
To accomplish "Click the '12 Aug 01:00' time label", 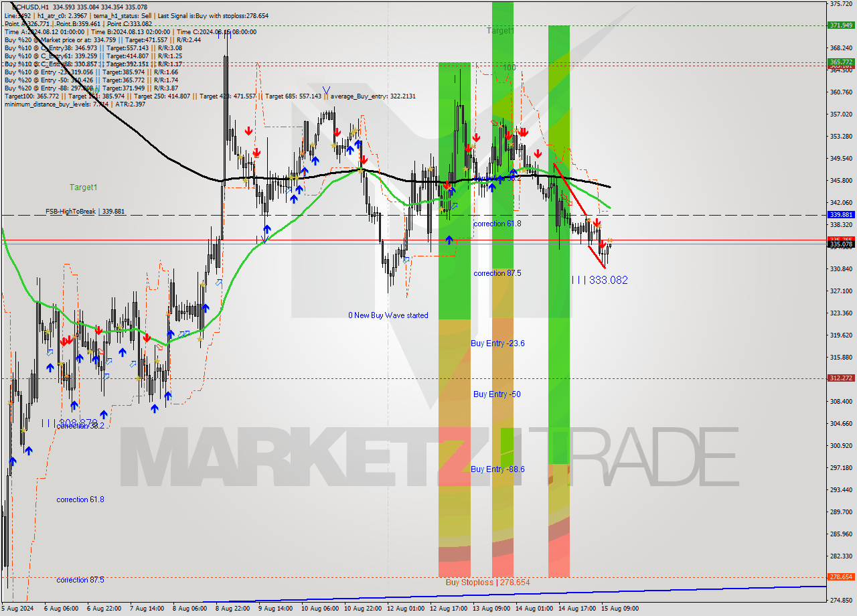I will click(406, 609).
